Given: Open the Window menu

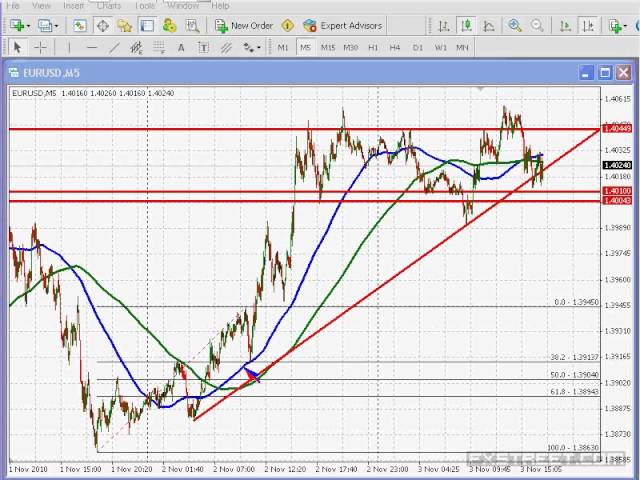Looking at the screenshot, I should [183, 5].
